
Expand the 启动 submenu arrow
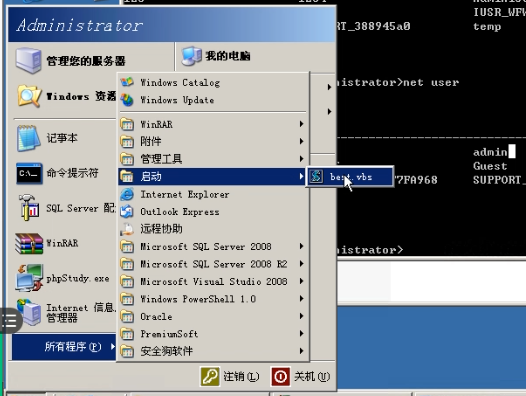click(x=301, y=176)
